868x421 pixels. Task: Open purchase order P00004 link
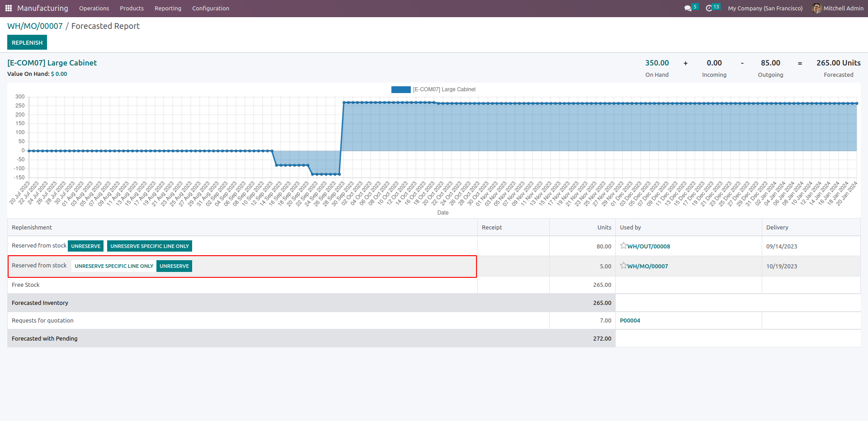[x=630, y=320]
